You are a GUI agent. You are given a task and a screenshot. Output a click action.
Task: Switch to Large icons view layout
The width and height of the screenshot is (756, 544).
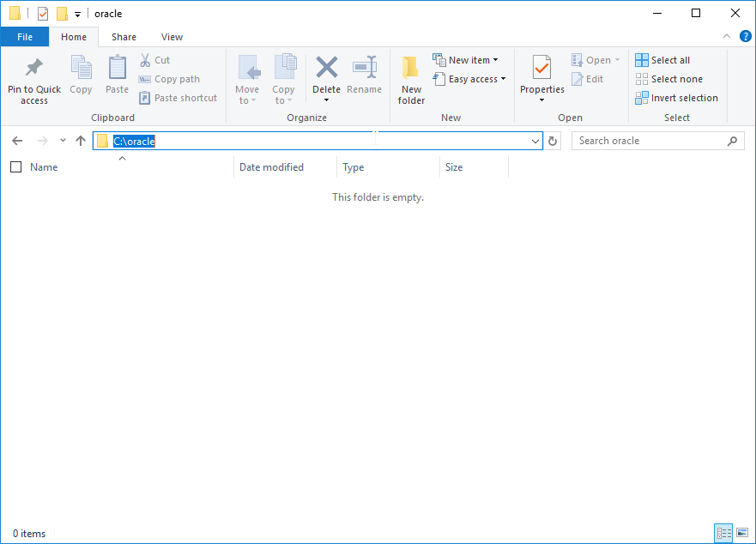pos(742,534)
